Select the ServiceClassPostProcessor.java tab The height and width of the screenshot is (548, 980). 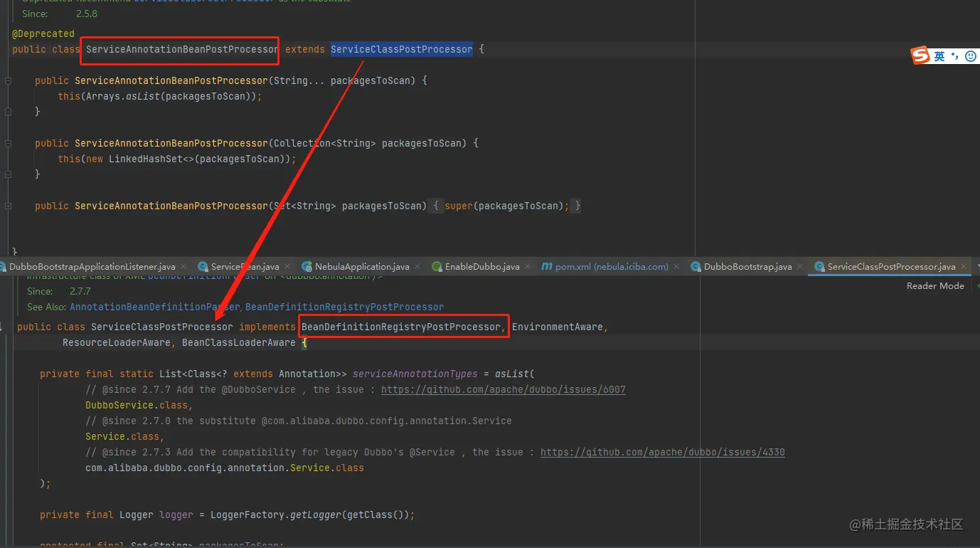pyautogui.click(x=891, y=267)
